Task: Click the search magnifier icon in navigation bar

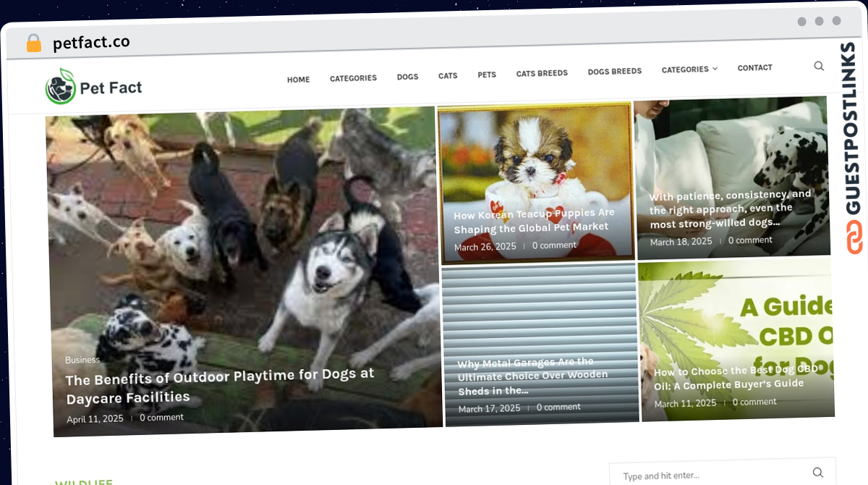Action: coord(819,66)
